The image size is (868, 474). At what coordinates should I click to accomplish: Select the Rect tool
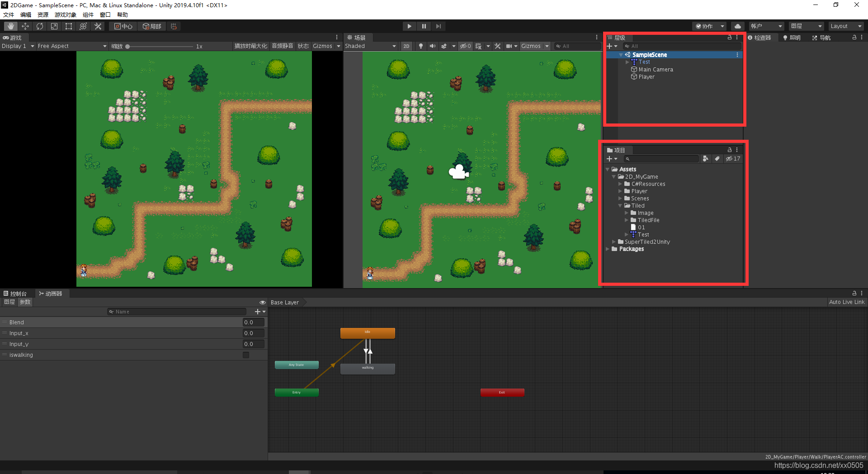(x=69, y=26)
